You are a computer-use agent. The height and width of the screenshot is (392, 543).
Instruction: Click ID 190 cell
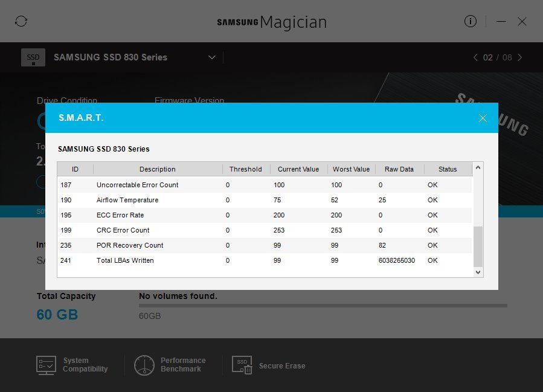click(x=66, y=200)
